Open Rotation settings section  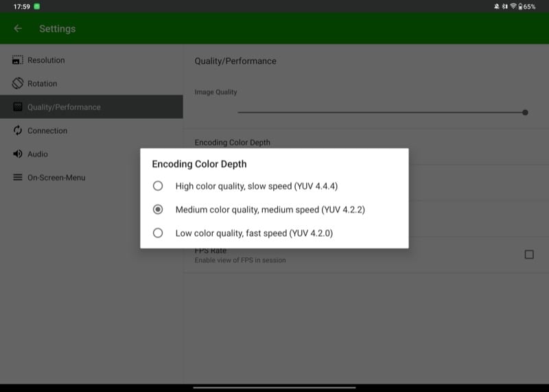click(91, 83)
